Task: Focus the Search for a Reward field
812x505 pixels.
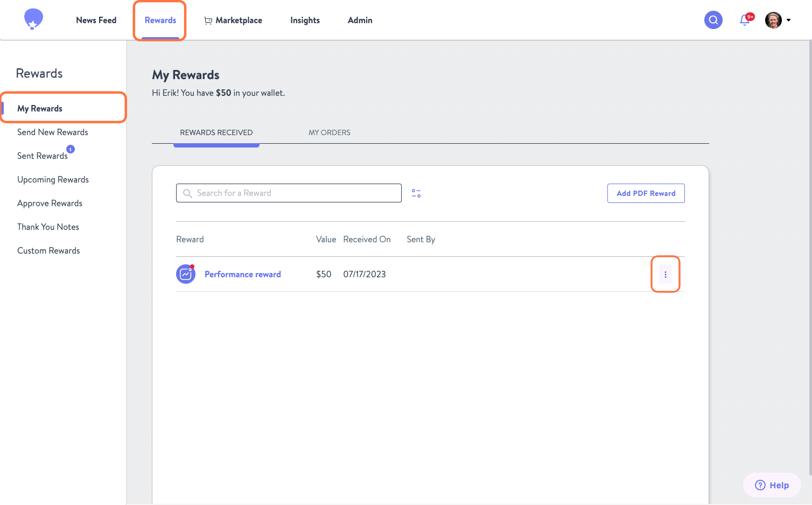Action: 289,193
